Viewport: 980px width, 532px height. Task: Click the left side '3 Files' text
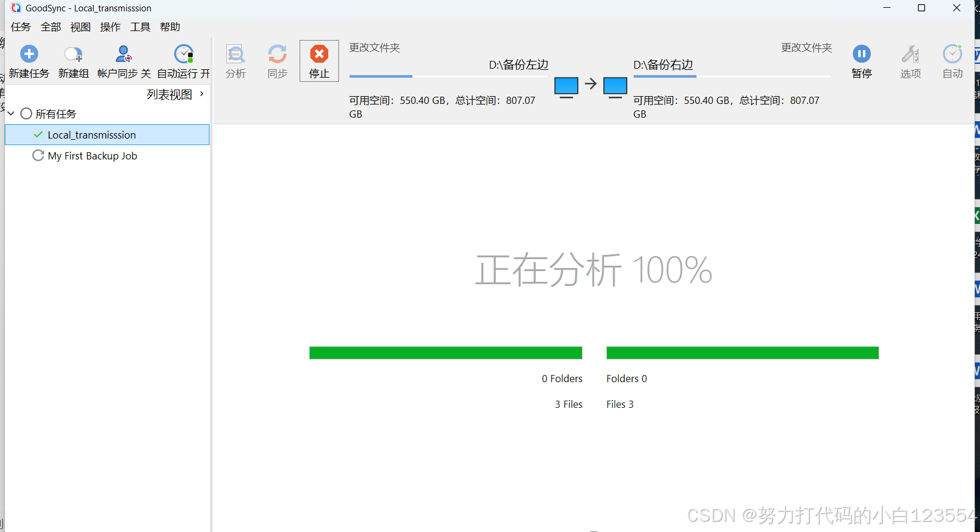[569, 404]
